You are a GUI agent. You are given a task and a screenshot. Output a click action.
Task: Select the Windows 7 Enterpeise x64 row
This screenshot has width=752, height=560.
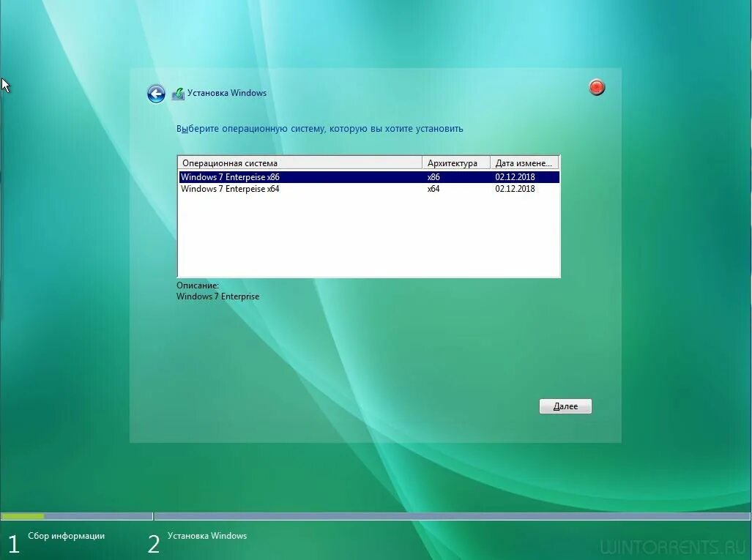(369, 189)
